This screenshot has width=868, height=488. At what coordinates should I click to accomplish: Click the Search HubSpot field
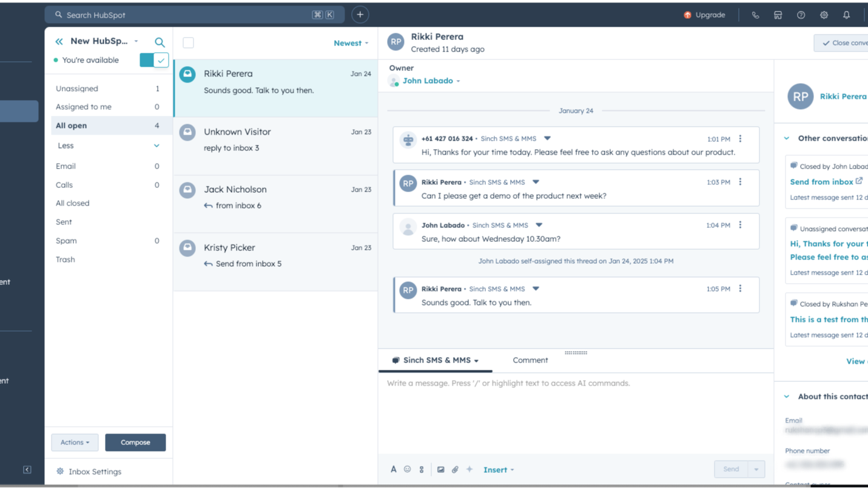(x=195, y=15)
